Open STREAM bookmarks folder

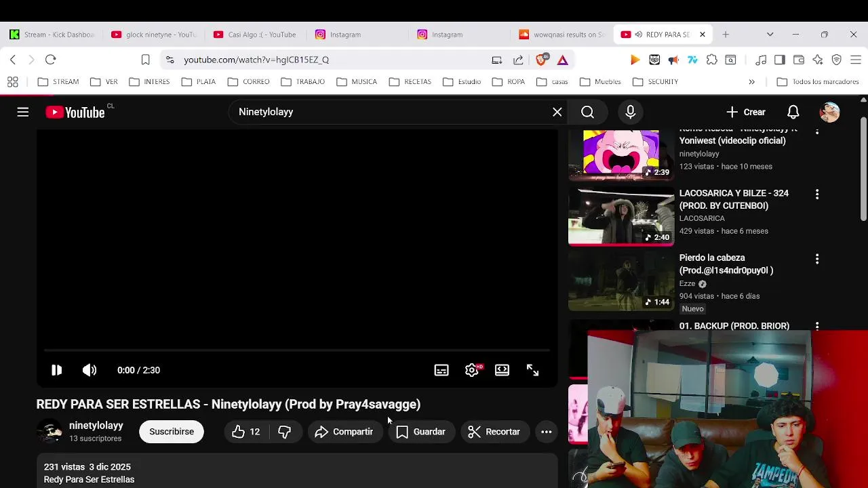[x=58, y=82]
